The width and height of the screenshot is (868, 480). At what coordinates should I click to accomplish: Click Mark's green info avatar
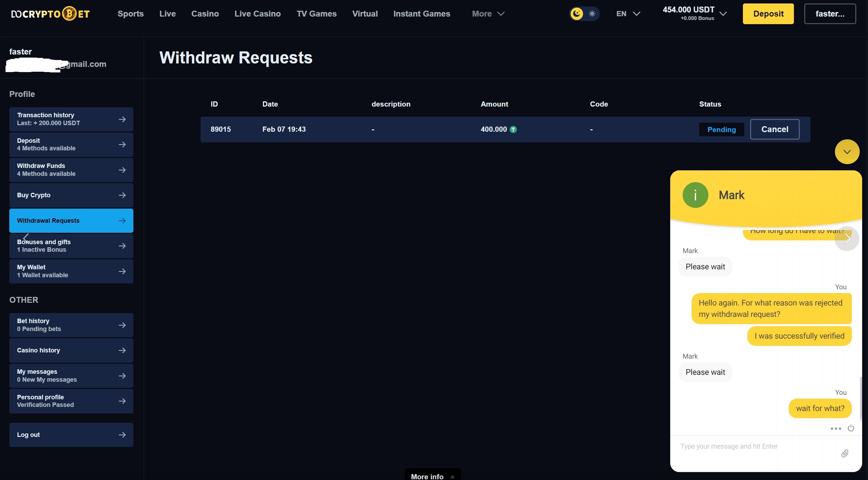point(695,195)
